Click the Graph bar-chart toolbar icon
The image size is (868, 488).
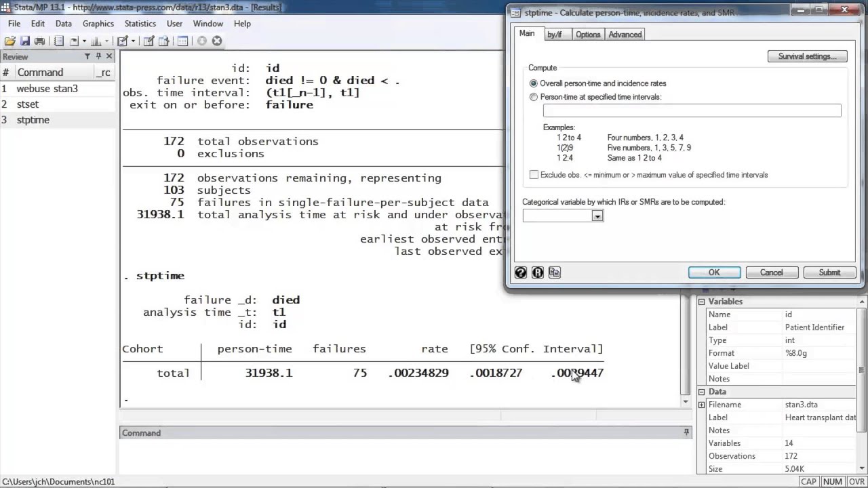pyautogui.click(x=96, y=41)
